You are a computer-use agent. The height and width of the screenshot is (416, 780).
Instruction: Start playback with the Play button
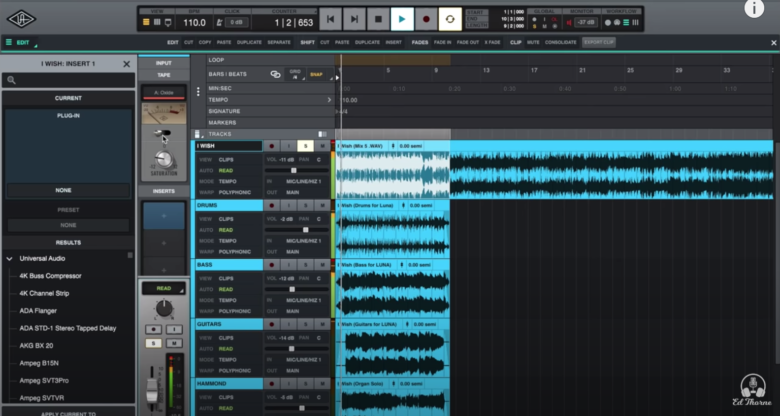402,19
